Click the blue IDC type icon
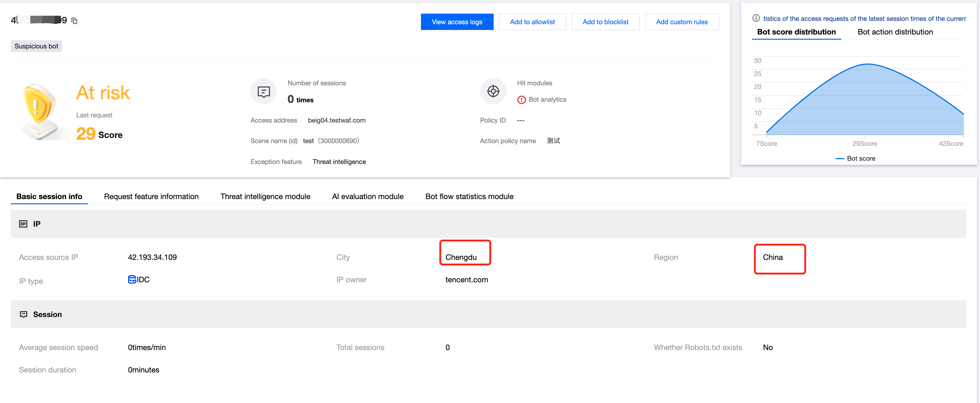The width and height of the screenshot is (980, 403). 132,280
